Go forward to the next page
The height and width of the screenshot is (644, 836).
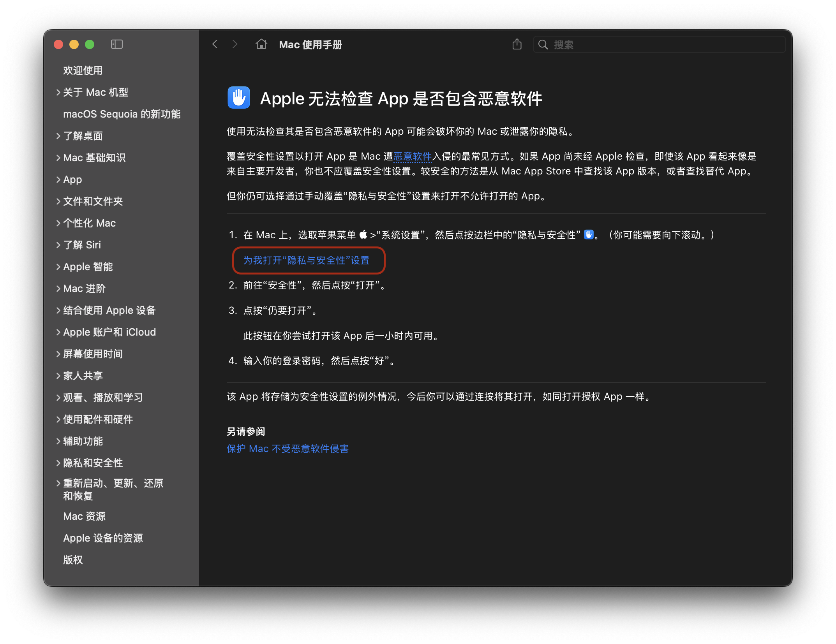[235, 44]
